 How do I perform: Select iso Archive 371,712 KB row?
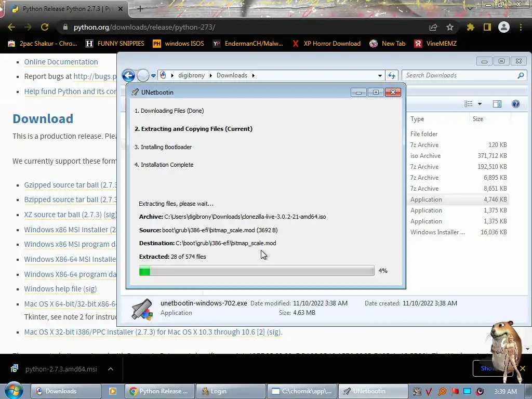coord(458,156)
